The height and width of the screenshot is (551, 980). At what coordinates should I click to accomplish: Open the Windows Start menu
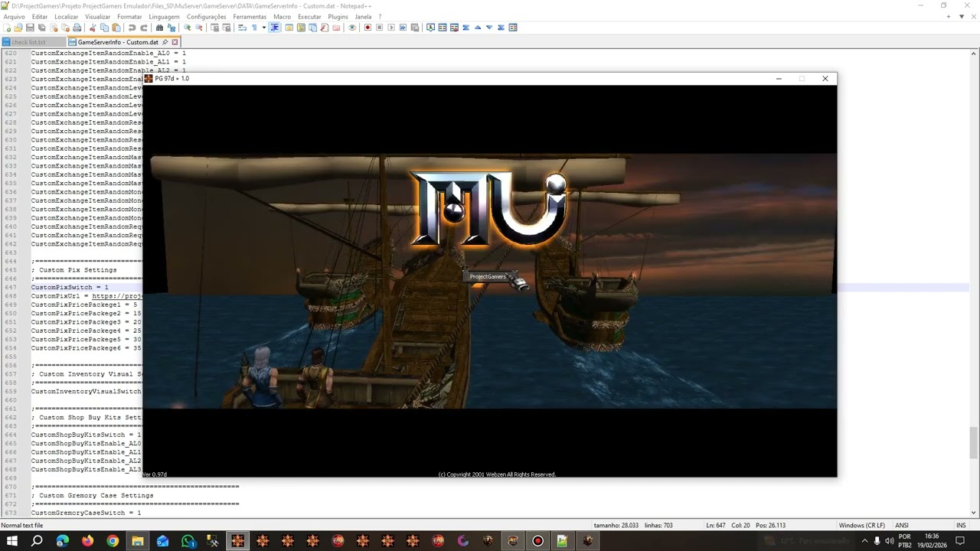click(x=12, y=541)
